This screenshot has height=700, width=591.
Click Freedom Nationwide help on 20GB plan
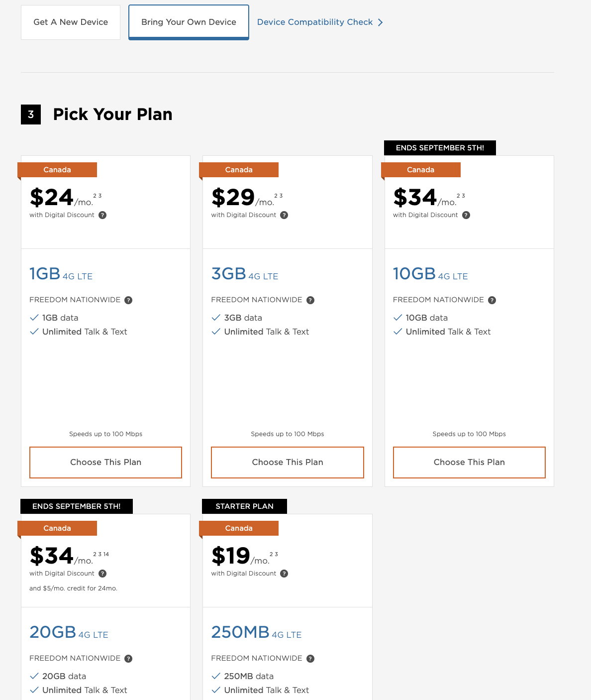pyautogui.click(x=128, y=659)
